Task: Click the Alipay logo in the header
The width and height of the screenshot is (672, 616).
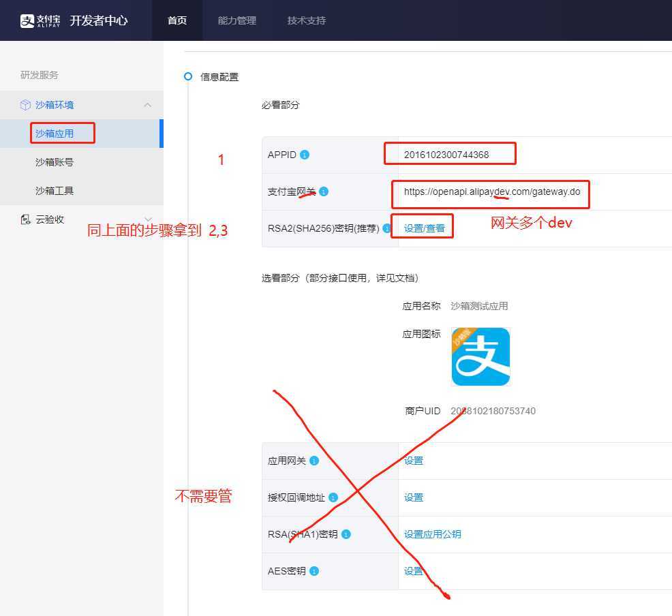Action: (40, 20)
